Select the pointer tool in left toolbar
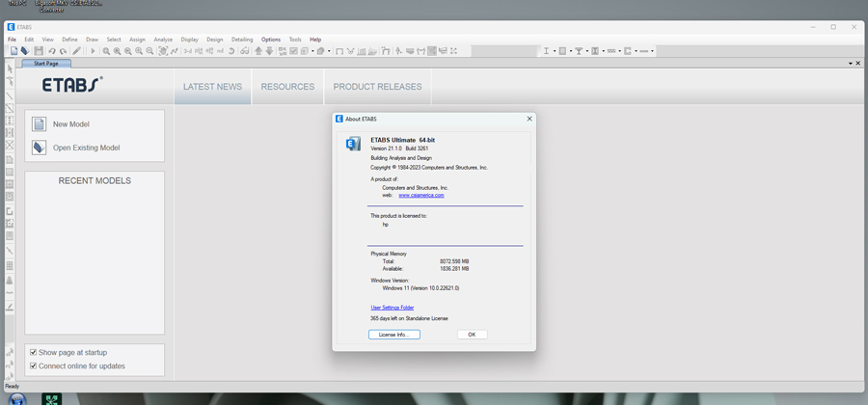Screen dimensions: 868x405 (10, 68)
